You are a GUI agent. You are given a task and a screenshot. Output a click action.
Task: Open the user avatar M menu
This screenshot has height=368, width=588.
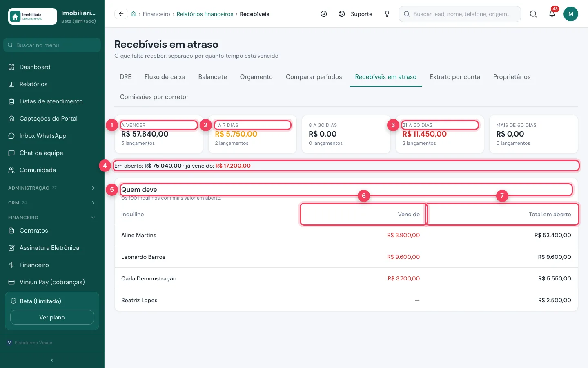pos(571,14)
